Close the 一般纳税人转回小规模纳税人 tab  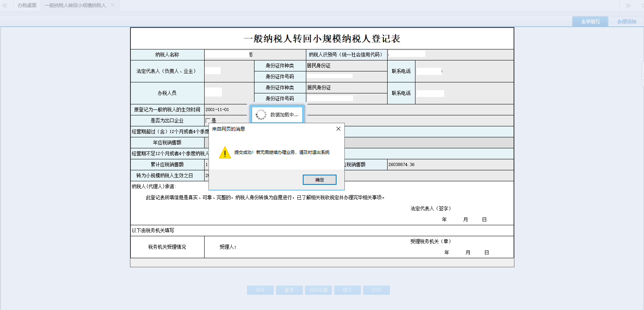[113, 5]
